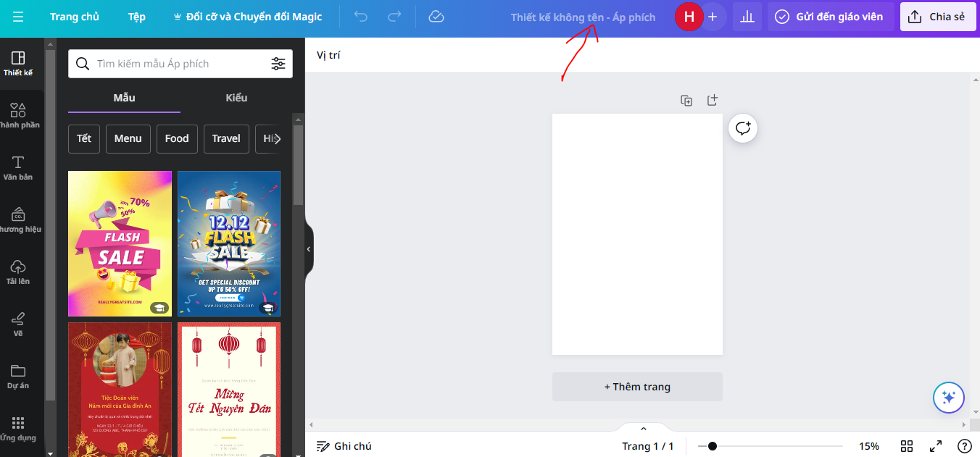Open the Tệp menu
This screenshot has width=980, height=457.
tap(136, 17)
